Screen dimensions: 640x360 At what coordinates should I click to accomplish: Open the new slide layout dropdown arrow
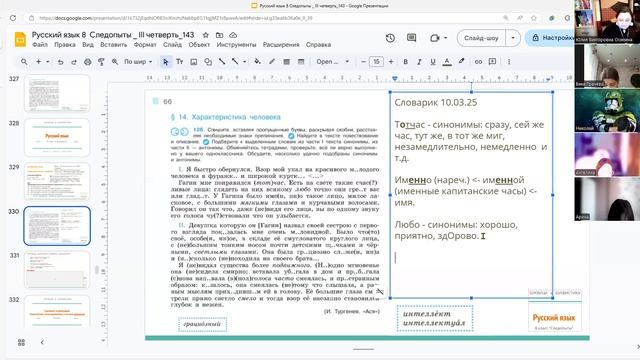point(48,62)
